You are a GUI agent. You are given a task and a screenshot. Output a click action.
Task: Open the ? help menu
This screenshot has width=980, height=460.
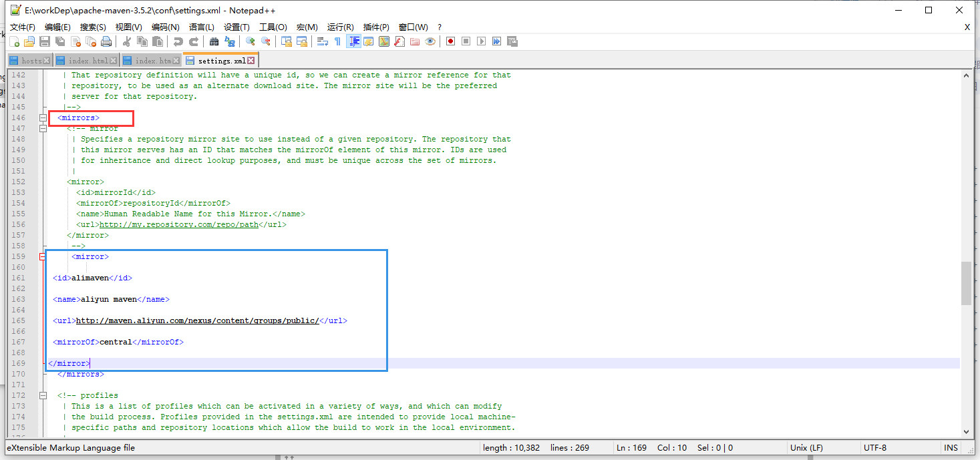pos(440,27)
